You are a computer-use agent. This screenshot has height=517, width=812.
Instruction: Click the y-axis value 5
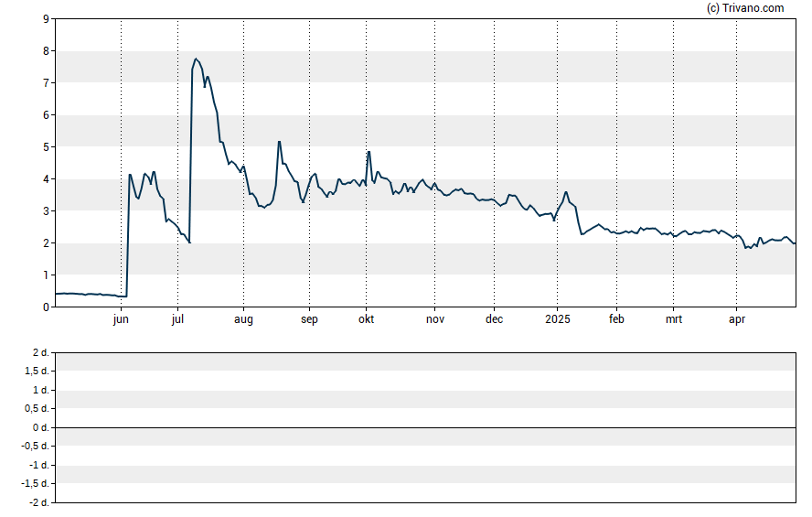tap(46, 147)
